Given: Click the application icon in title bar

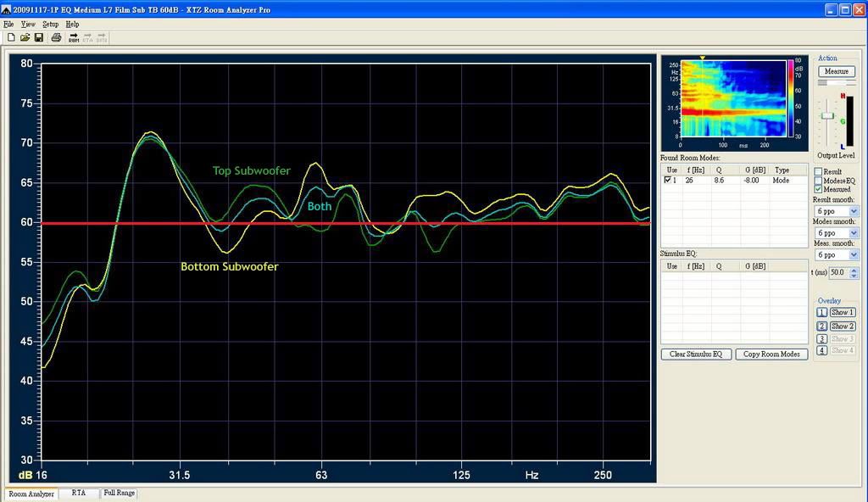Looking at the screenshot, I should tap(6, 9).
